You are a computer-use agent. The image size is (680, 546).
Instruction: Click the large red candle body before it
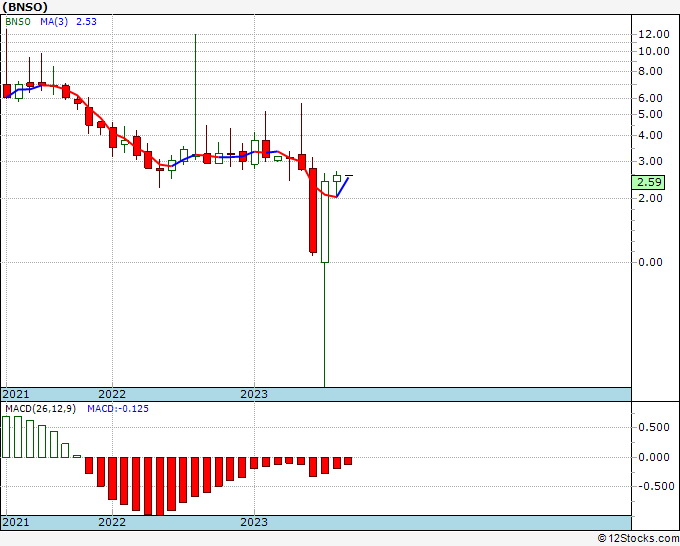point(313,210)
